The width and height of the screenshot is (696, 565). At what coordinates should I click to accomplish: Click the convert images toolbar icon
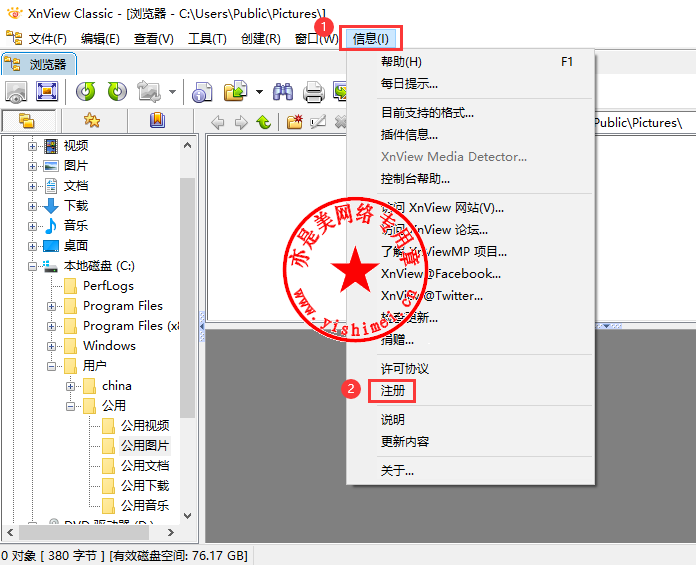point(149,91)
